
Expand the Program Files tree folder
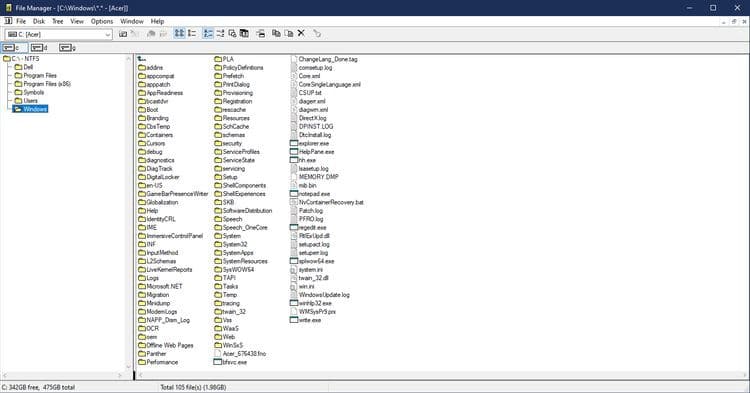point(35,76)
